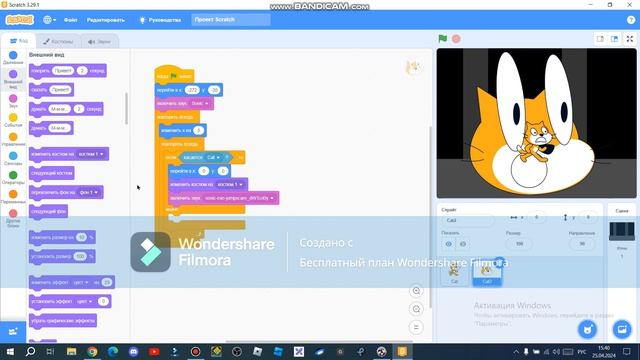
Task: Enter full screen stage mode
Action: point(630,39)
